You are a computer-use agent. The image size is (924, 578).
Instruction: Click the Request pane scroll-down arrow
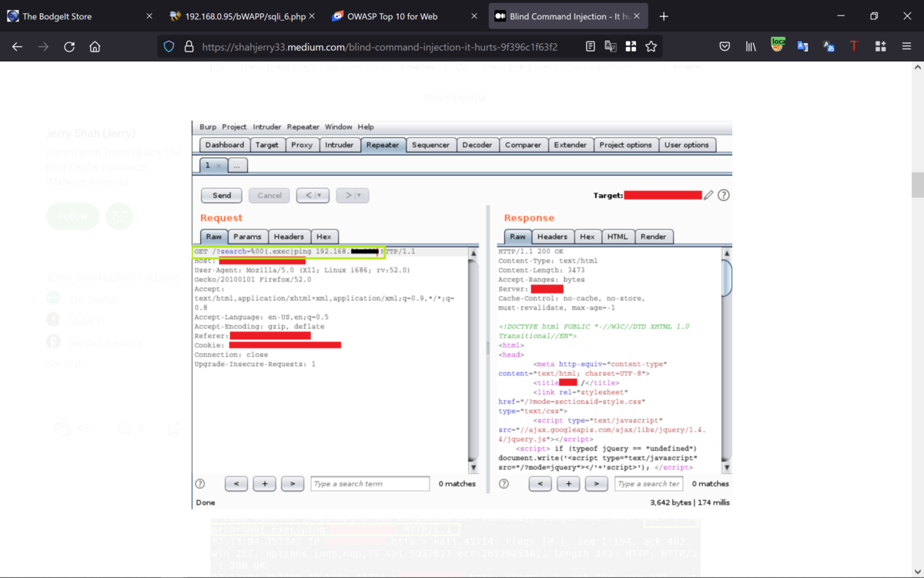pyautogui.click(x=474, y=468)
